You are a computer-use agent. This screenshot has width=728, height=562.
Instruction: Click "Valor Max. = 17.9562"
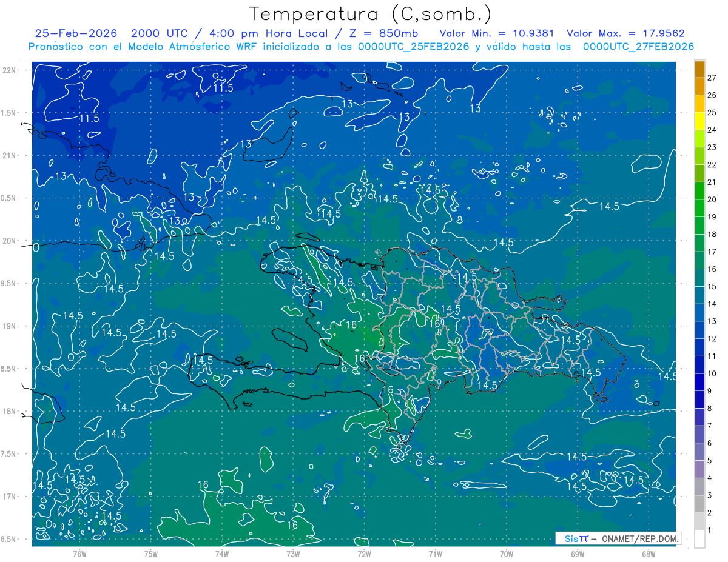[626, 33]
